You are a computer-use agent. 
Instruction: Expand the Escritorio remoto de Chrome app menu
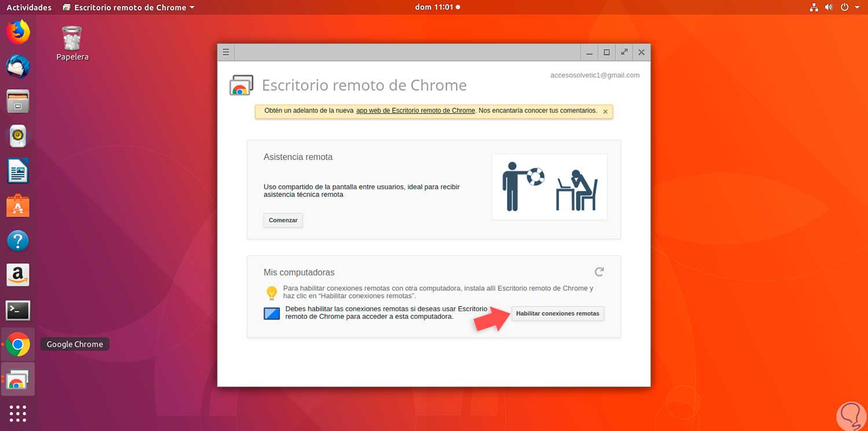point(128,8)
